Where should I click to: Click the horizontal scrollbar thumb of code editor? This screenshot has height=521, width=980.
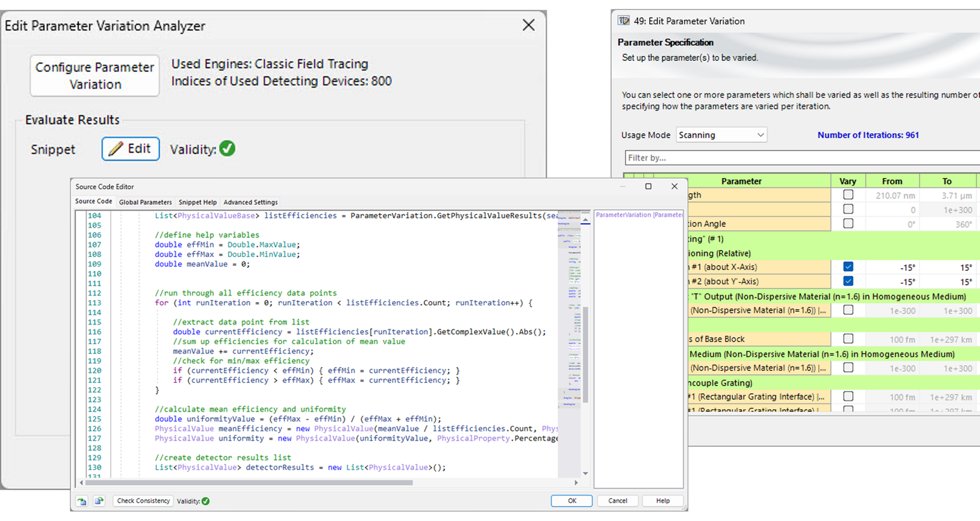tap(249, 483)
